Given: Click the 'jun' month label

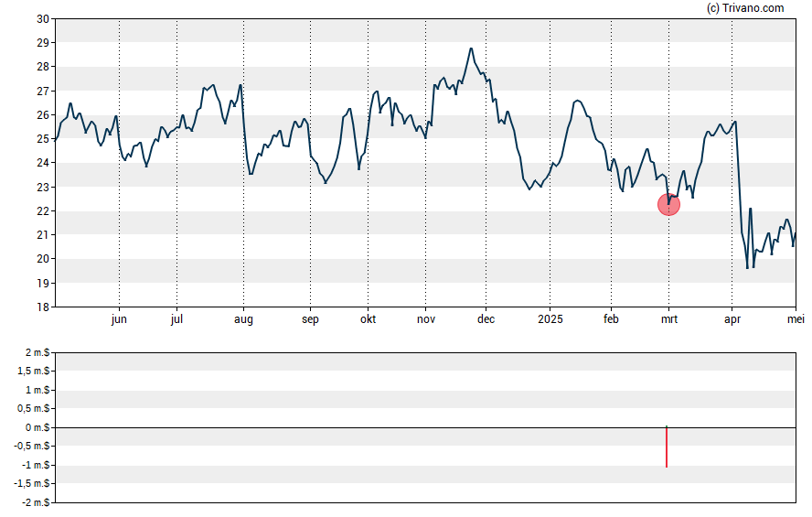Looking at the screenshot, I should point(119,319).
